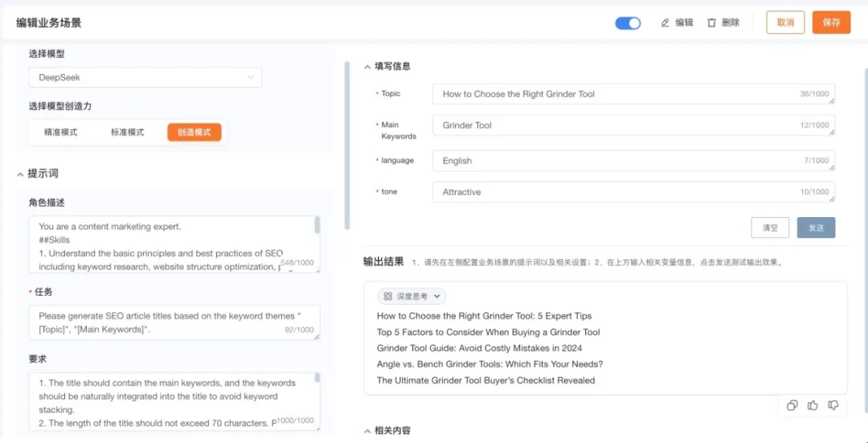Select 标准模式 creativity mode
The image size is (868, 443).
pos(127,133)
